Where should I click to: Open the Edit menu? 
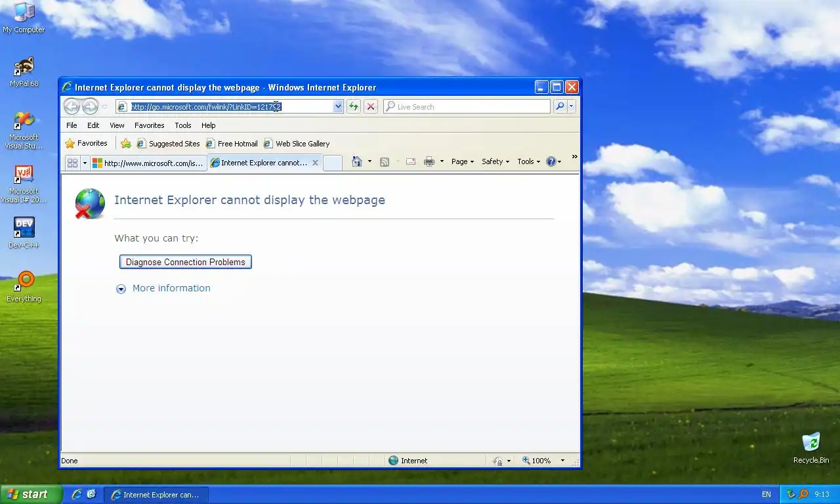tap(93, 125)
